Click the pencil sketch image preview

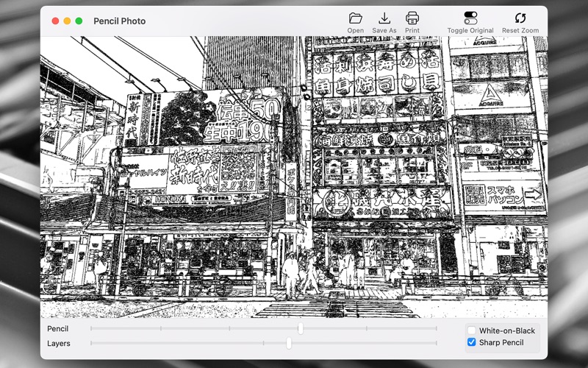293,177
